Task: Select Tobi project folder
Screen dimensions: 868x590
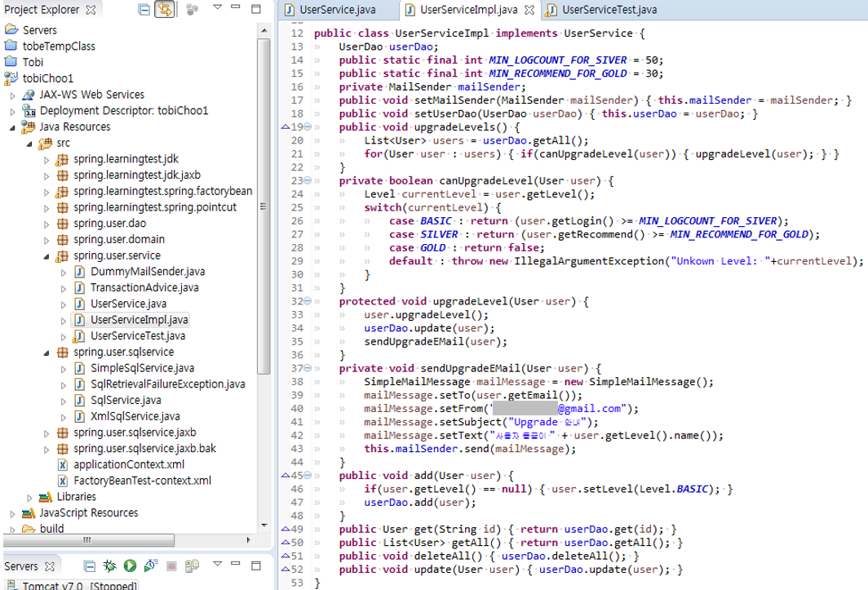Action: pyautogui.click(x=33, y=62)
